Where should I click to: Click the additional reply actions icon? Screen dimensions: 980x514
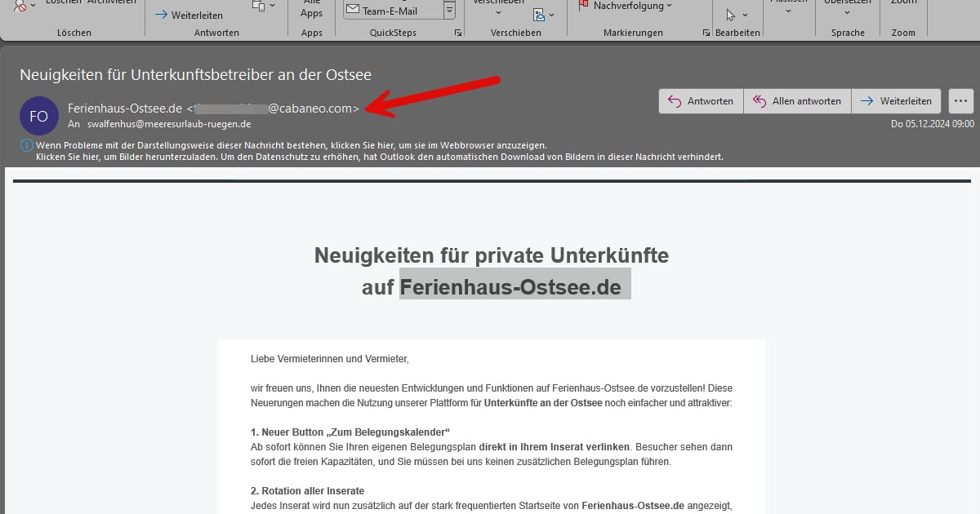(259, 6)
